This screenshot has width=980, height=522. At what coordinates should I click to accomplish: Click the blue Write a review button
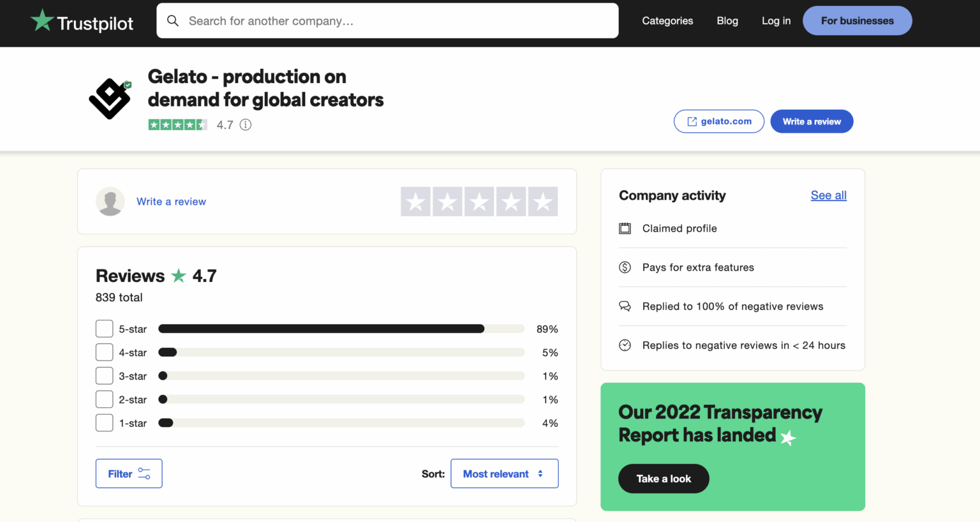pos(812,121)
